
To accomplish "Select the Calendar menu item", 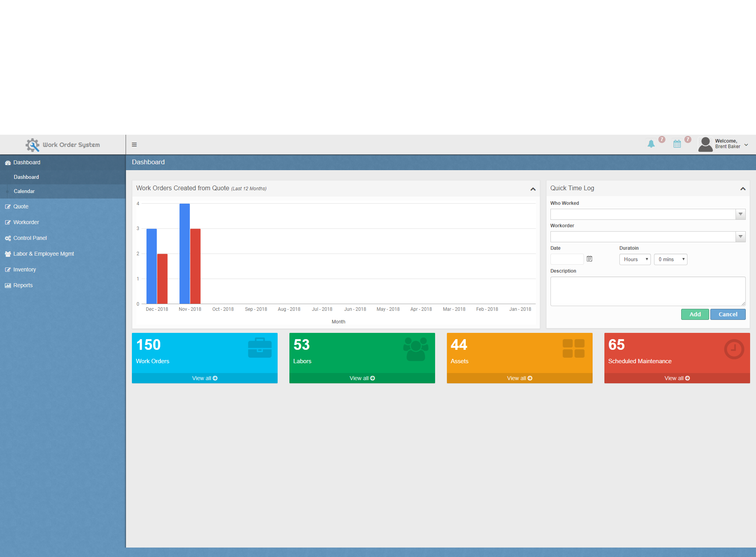I will click(x=24, y=191).
